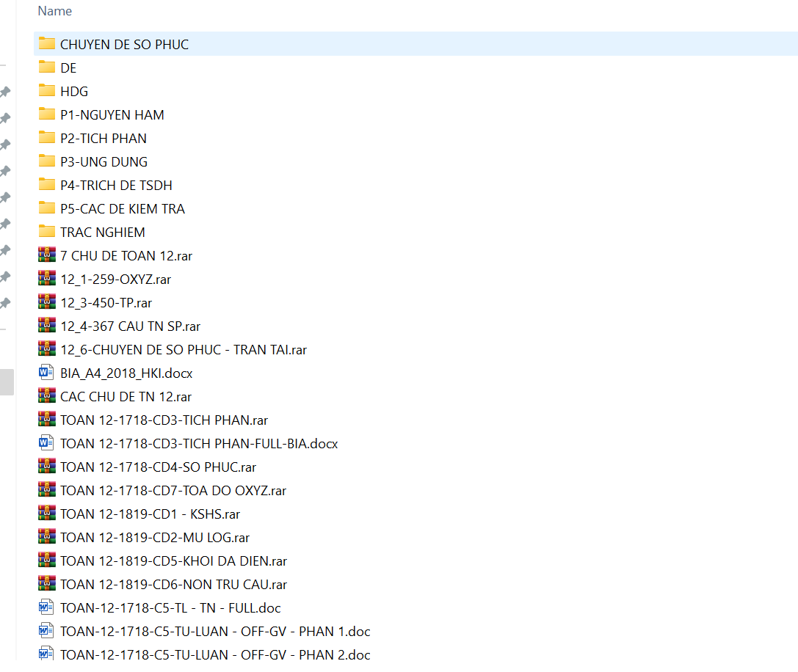Image resolution: width=798 pixels, height=672 pixels.
Task: Select the P2-TICH PHAN folder name
Action: coord(103,138)
